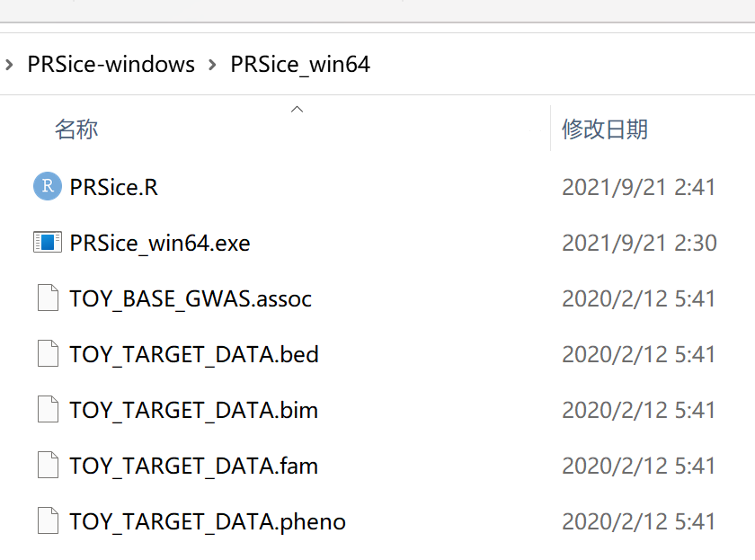Click the TOY_BASE_GWAS.assoc file icon

pos(48,298)
